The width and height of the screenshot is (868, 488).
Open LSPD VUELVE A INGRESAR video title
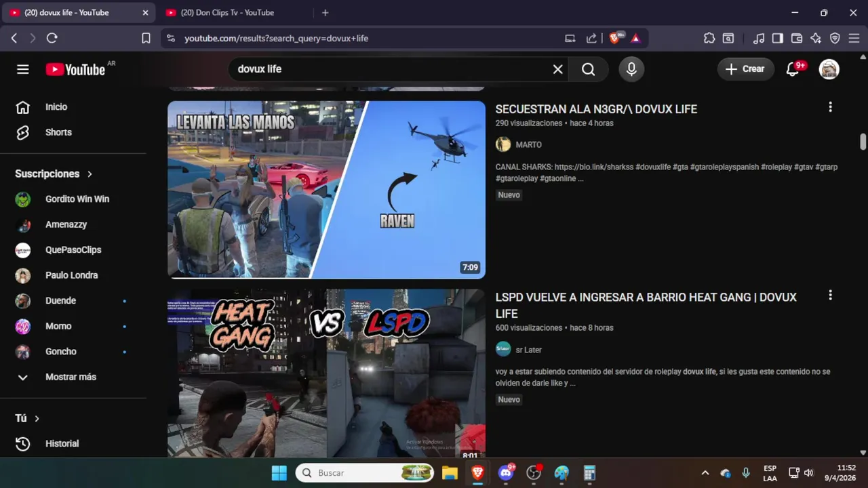tap(646, 305)
